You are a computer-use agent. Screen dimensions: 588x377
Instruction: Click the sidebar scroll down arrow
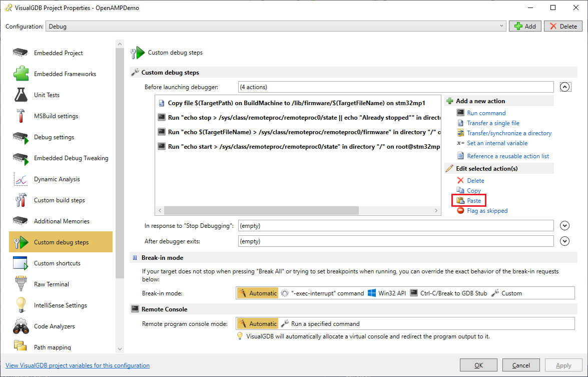coord(120,349)
